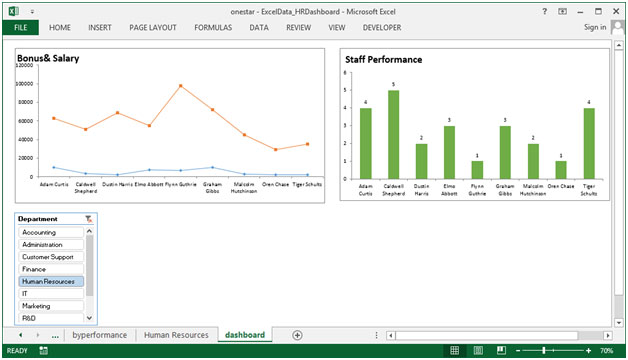Viewport: 628px width, 360px height.
Task: Zoom in with the plus button
Action: (x=588, y=351)
